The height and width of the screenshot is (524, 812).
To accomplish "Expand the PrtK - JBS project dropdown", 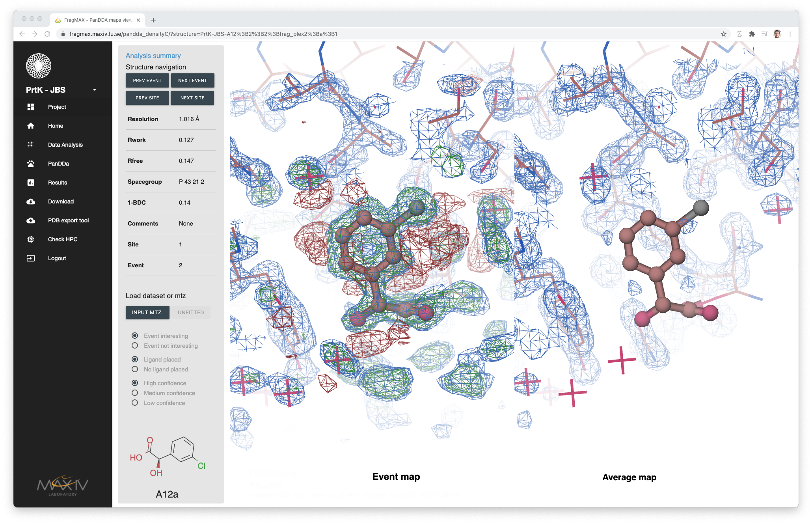I will (95, 90).
